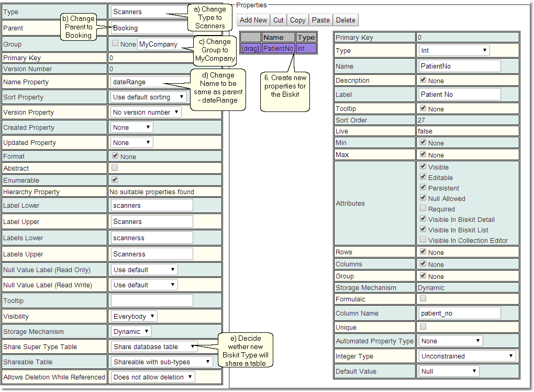Click the Column Name field patient_no
Screen dimensions: 534x392
pyautogui.click(x=460, y=313)
